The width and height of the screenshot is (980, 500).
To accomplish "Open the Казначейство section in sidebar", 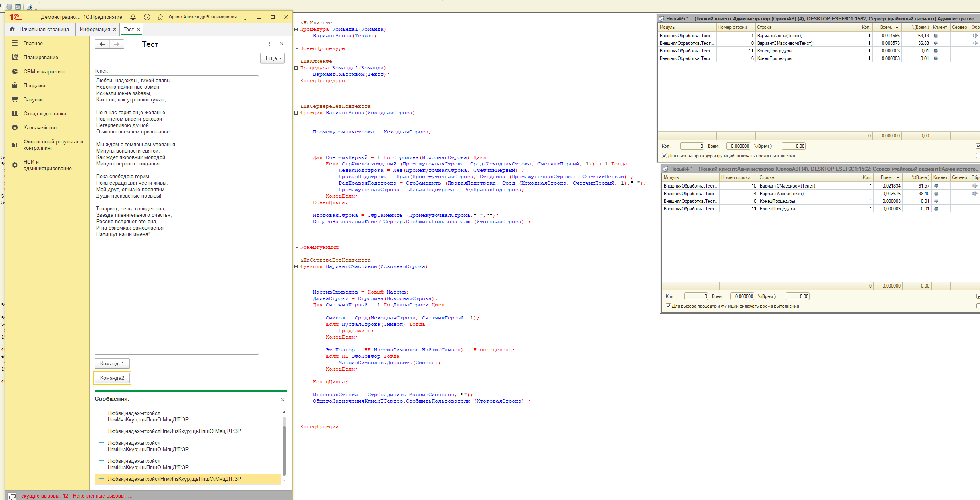I will point(40,127).
